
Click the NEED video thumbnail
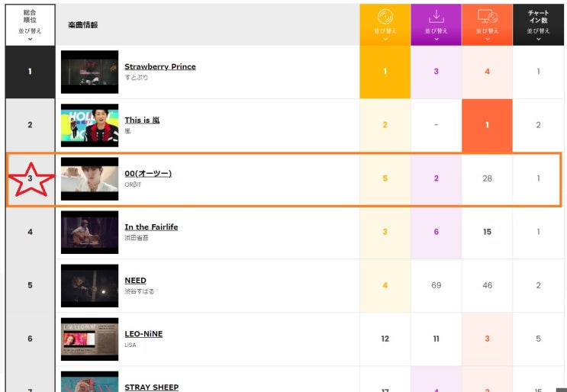click(x=90, y=286)
